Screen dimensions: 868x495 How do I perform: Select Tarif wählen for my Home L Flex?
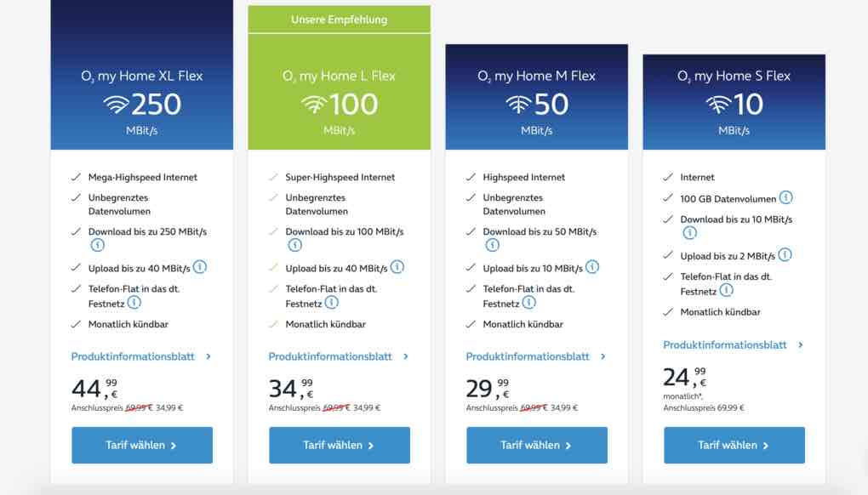pyautogui.click(x=339, y=445)
